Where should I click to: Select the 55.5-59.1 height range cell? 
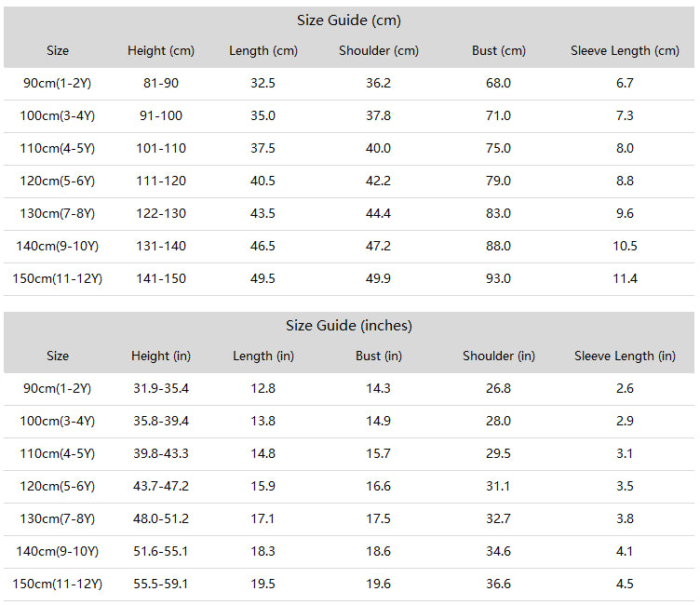[161, 584]
